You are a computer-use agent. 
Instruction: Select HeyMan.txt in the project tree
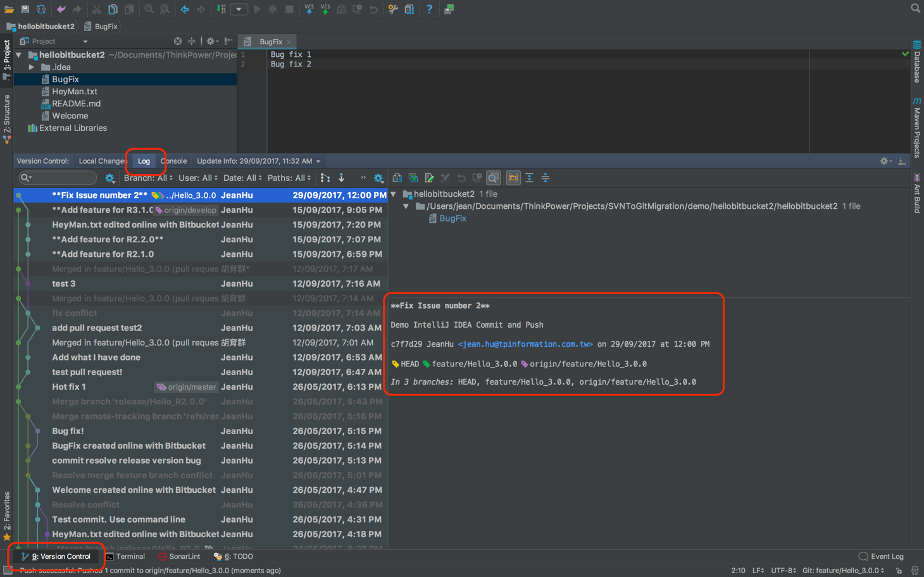74,91
